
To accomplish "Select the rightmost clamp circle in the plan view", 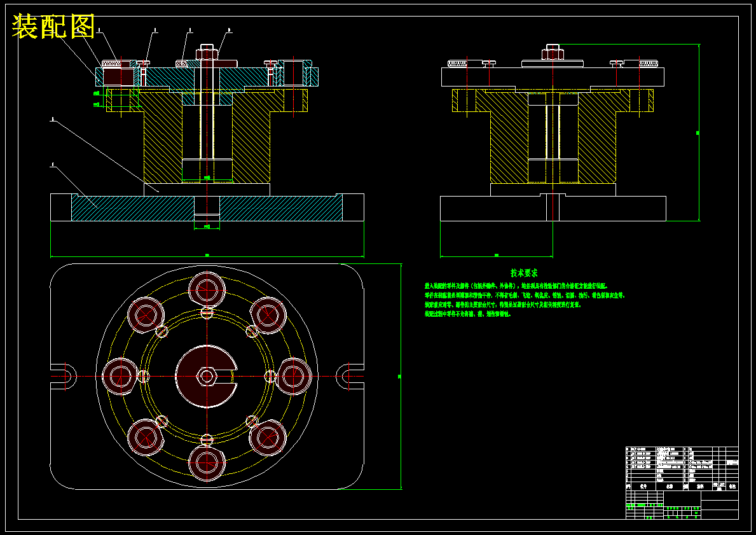I will point(293,377).
